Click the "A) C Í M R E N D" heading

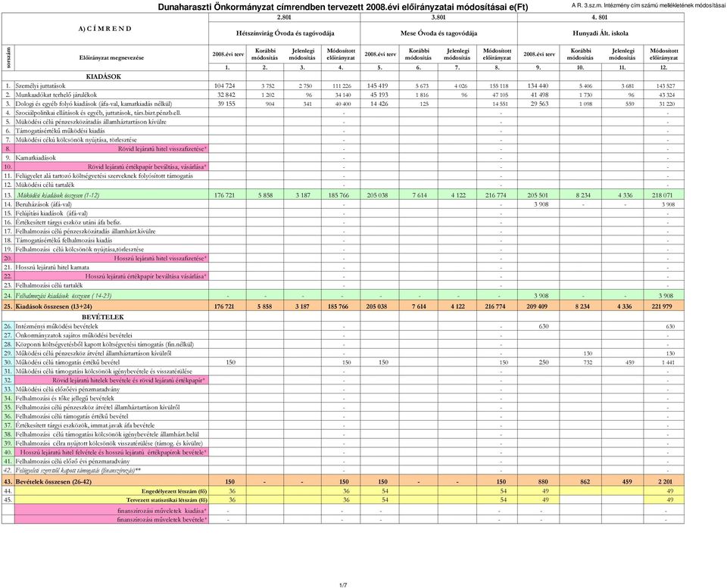point(105,29)
